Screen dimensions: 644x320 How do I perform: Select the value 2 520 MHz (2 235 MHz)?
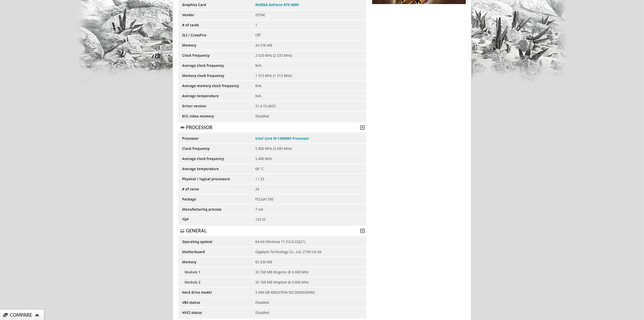[273, 55]
